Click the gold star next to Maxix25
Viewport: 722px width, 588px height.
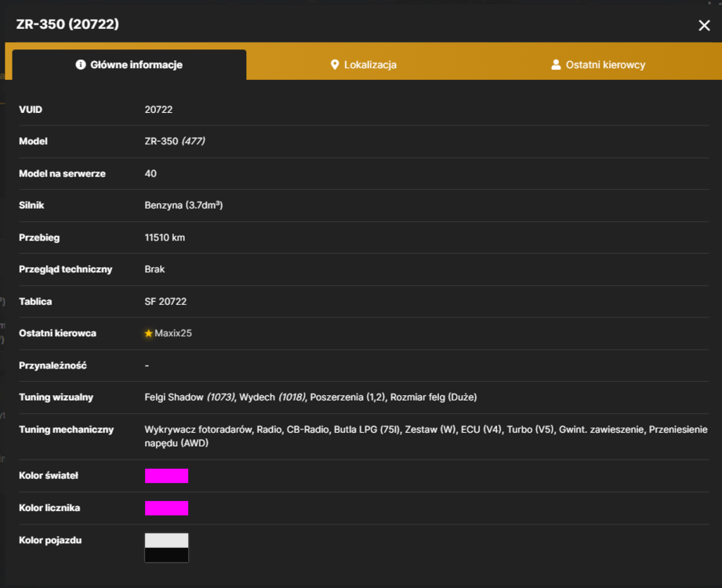pos(148,333)
